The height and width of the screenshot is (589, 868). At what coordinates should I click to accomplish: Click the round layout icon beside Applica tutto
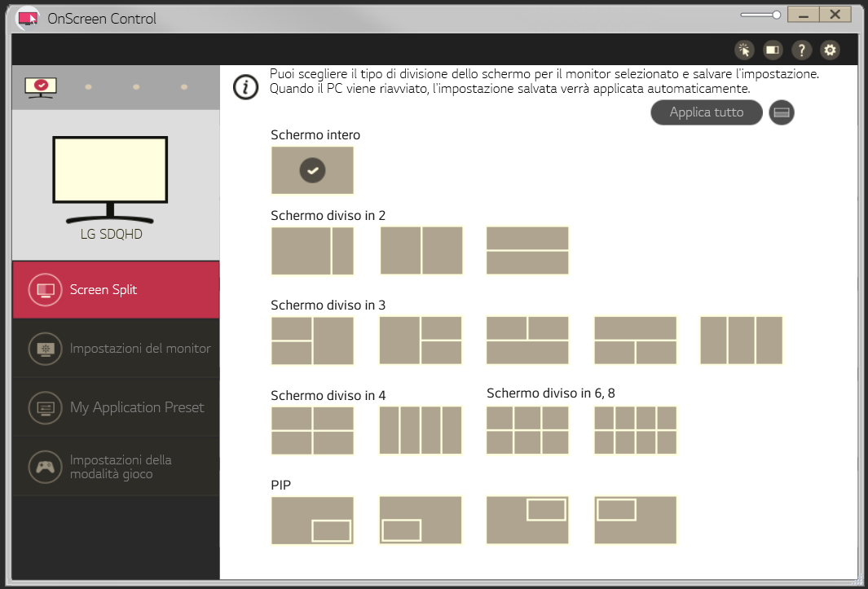click(x=782, y=112)
